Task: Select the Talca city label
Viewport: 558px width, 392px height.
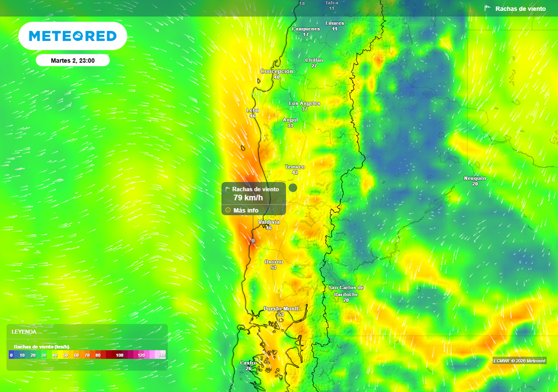Action: click(x=331, y=3)
